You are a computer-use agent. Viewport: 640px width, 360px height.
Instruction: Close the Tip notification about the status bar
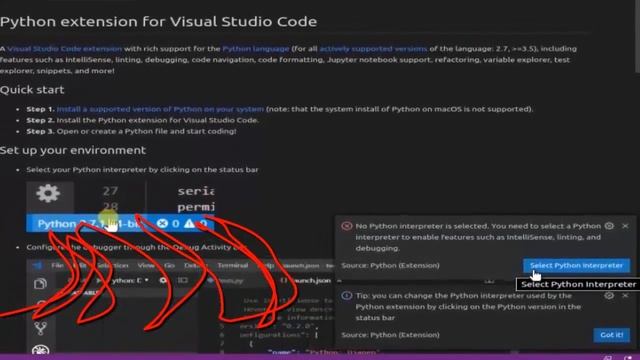point(625,295)
